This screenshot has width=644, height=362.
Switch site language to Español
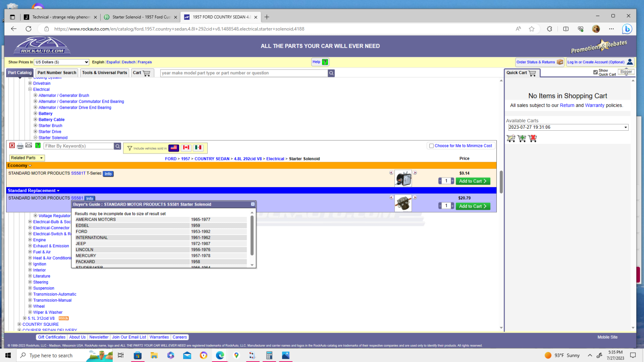(x=113, y=62)
